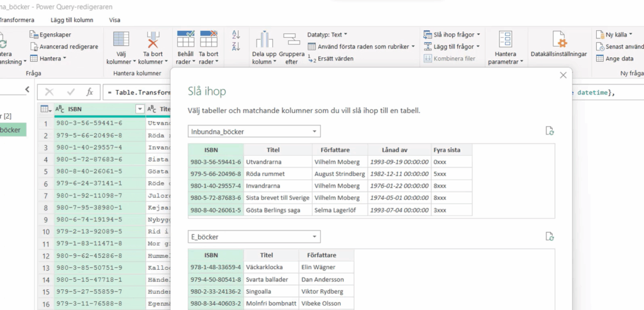Sort descending with the Z-A icon
Viewport: 644px width, 310px height.
click(236, 47)
